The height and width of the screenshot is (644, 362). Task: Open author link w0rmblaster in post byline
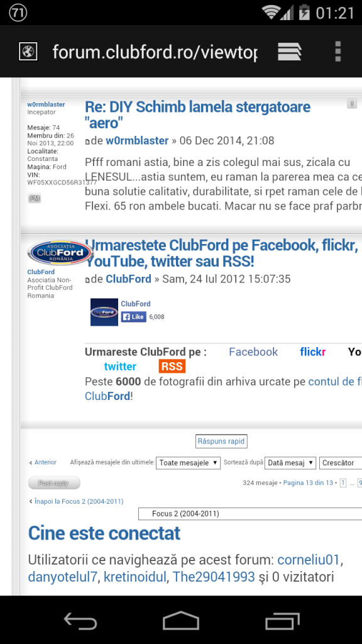[x=137, y=140]
